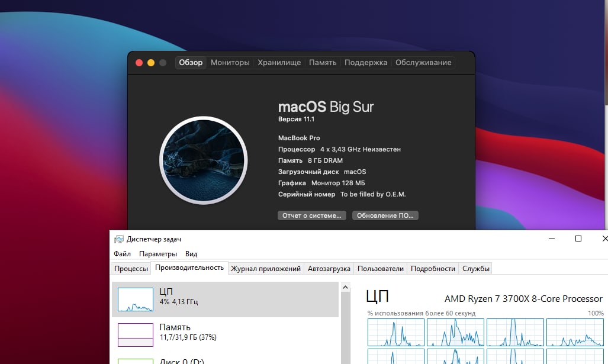This screenshot has height=364, width=608.
Task: Open the Службы tab
Action: click(x=476, y=269)
